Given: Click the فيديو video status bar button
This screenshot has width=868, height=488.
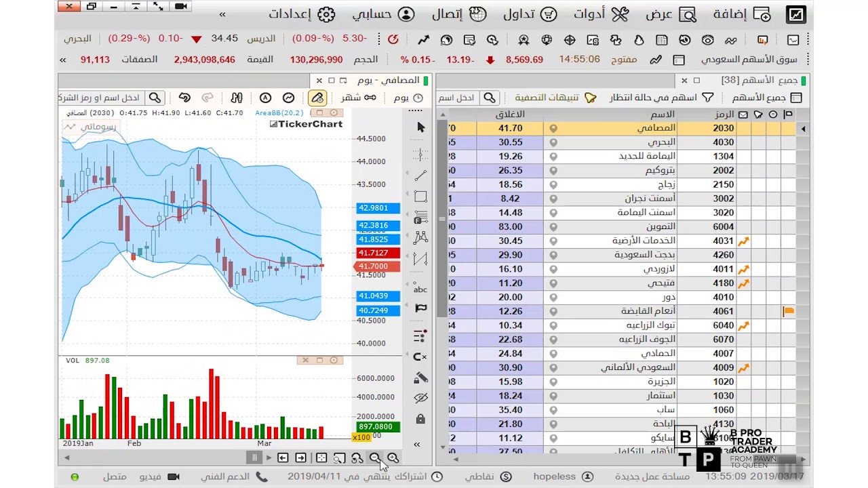Looking at the screenshot, I should pyautogui.click(x=160, y=476).
